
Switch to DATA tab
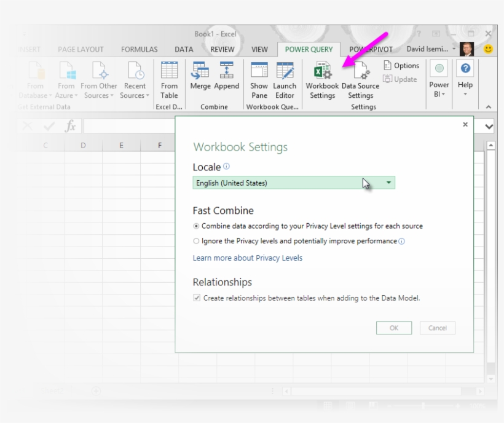pos(184,50)
